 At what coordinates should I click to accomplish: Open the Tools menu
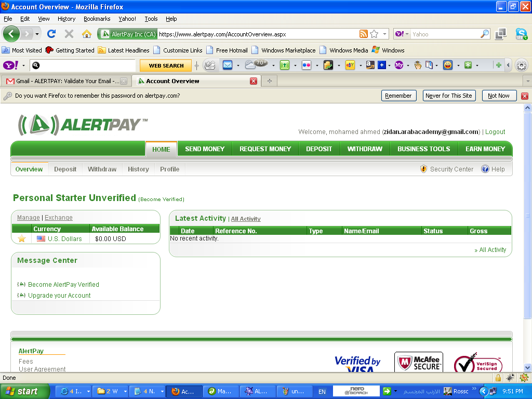pyautogui.click(x=151, y=19)
